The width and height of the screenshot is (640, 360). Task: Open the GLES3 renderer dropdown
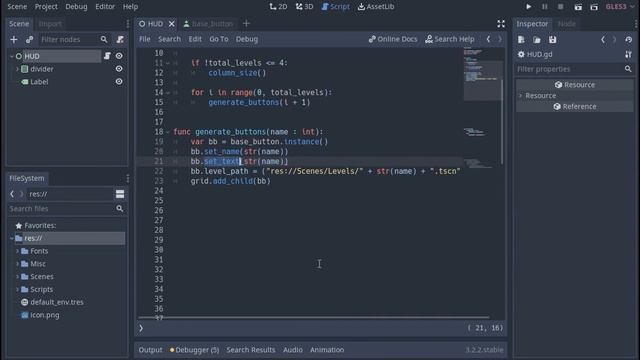pyautogui.click(x=620, y=7)
